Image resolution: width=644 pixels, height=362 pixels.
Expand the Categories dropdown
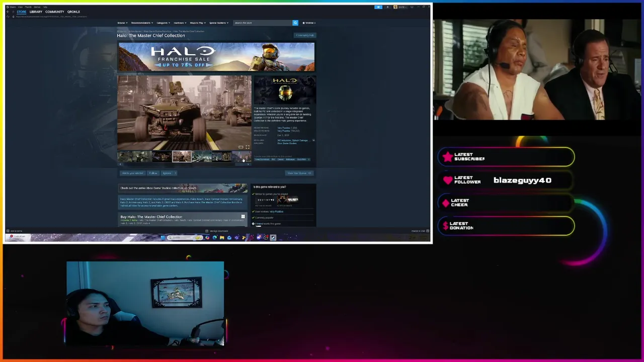click(163, 23)
